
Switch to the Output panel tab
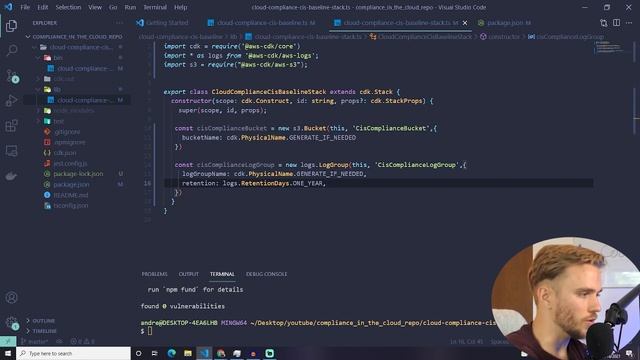pyautogui.click(x=189, y=274)
